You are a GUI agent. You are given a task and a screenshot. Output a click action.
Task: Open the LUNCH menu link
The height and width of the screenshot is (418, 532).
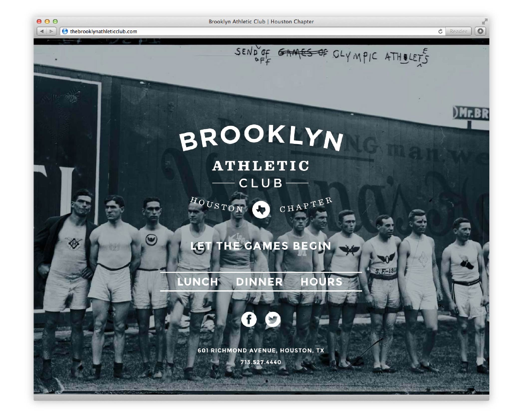pyautogui.click(x=198, y=282)
